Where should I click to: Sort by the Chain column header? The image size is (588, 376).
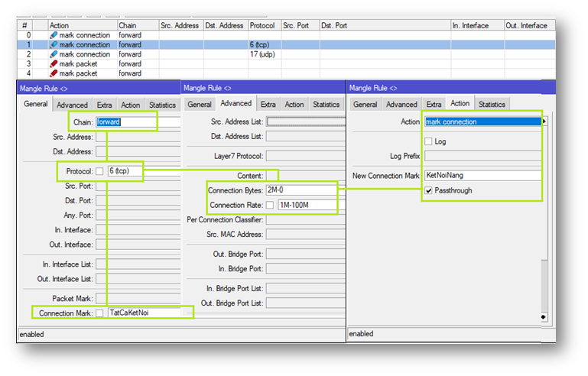coord(138,25)
